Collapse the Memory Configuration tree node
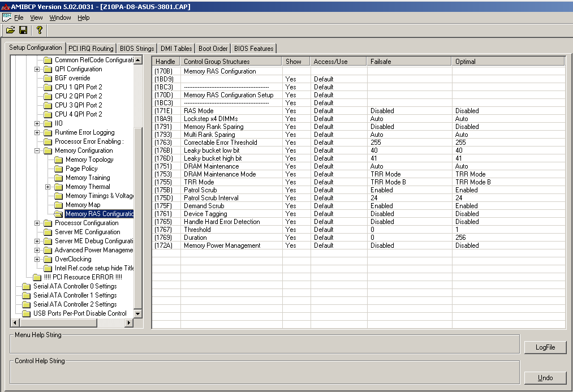The width and height of the screenshot is (573, 392). (36, 150)
